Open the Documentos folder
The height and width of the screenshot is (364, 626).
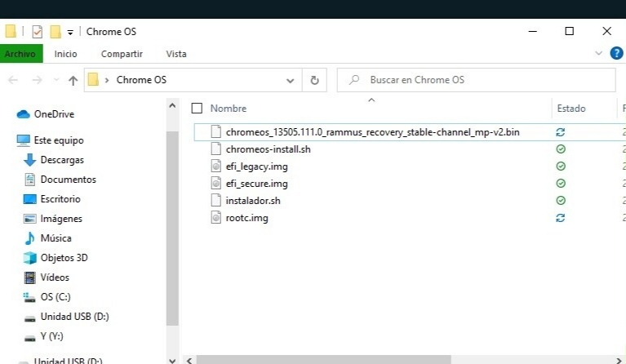[x=60, y=180]
